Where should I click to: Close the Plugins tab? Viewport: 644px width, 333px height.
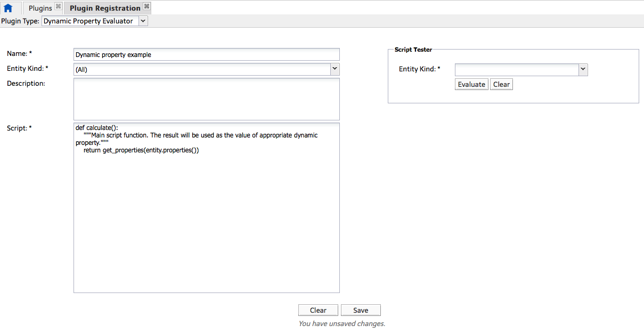[x=59, y=6]
